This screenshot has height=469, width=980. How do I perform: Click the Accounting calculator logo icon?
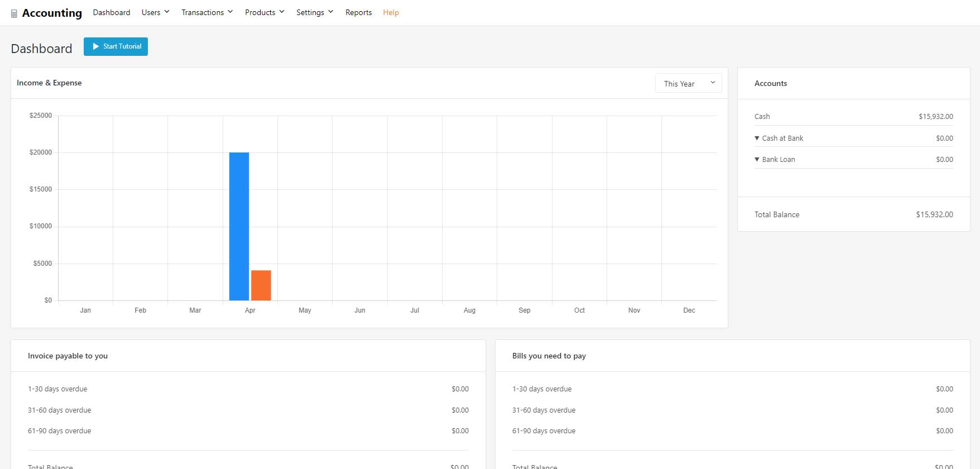[14, 13]
